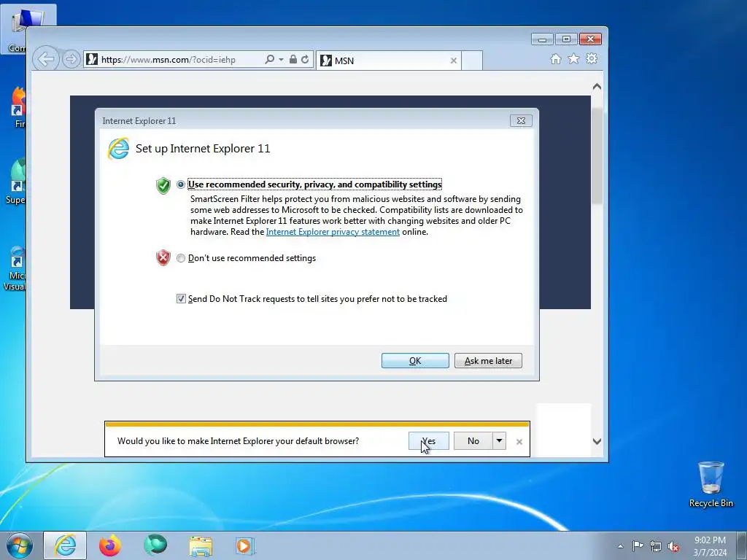The image size is (747, 560).
Task: Click the muted volume tray icon
Action: (x=673, y=547)
